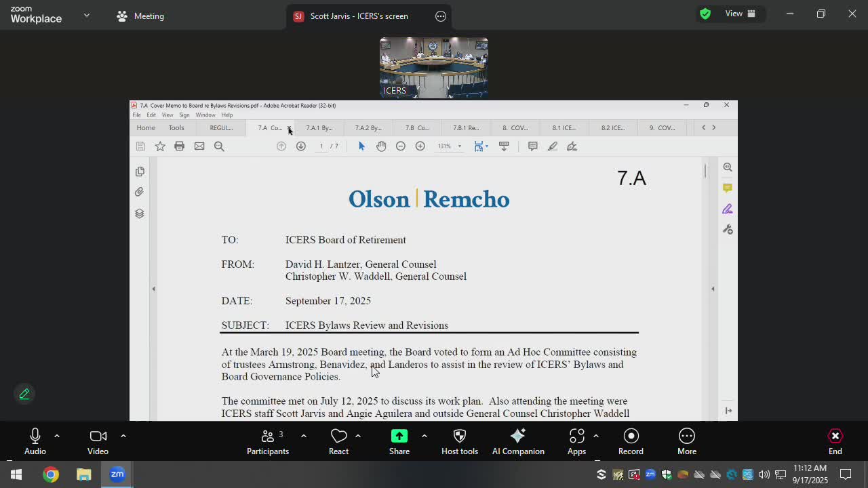Screen dimensions: 868x488
Task: Click the green Share screen icon
Action: [x=399, y=436]
